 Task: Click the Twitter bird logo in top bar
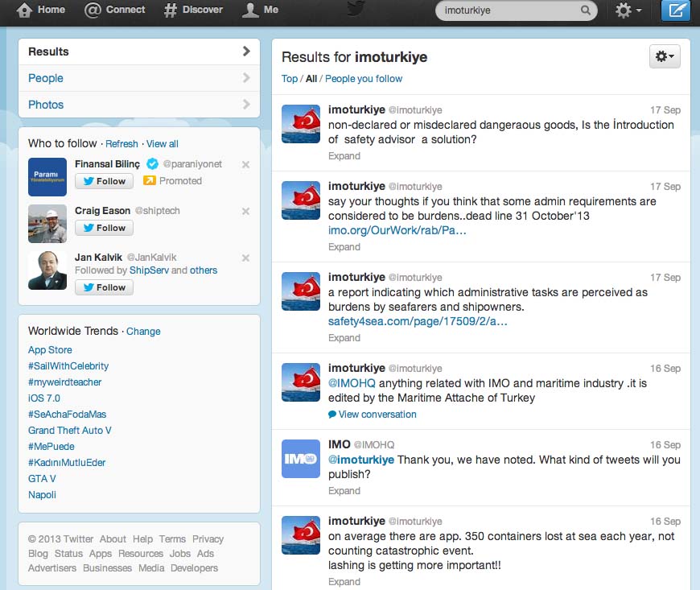pyautogui.click(x=356, y=9)
